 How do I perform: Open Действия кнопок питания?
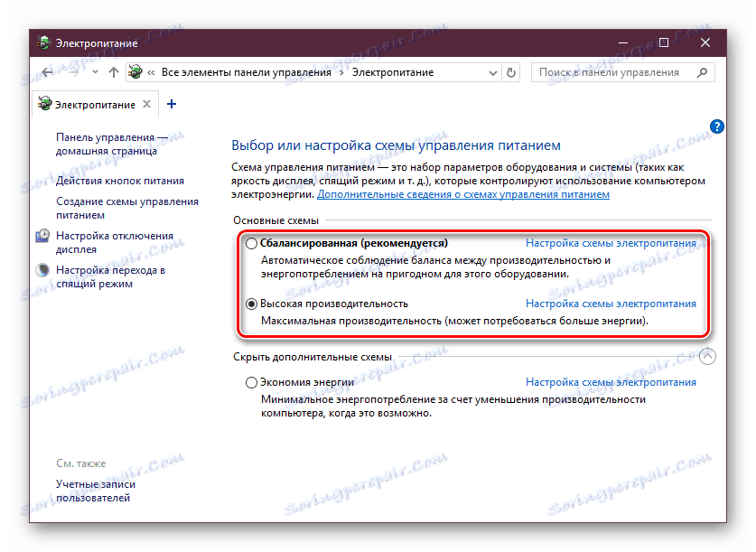click(x=120, y=181)
